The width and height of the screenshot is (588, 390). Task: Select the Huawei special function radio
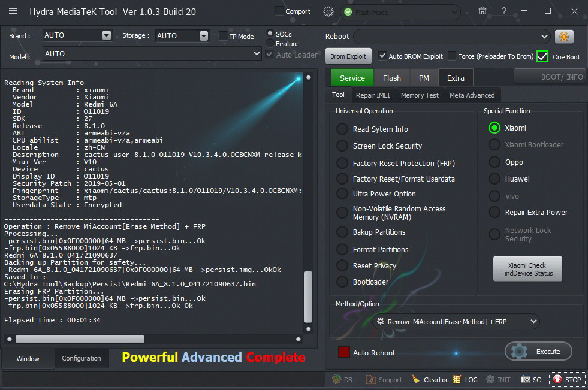point(494,179)
